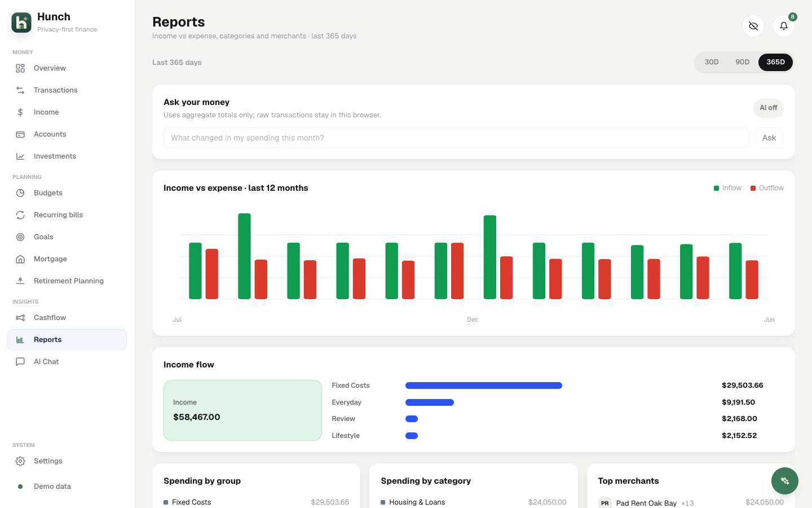Image resolution: width=812 pixels, height=508 pixels.
Task: Open Settings from the sidebar
Action: pos(48,461)
